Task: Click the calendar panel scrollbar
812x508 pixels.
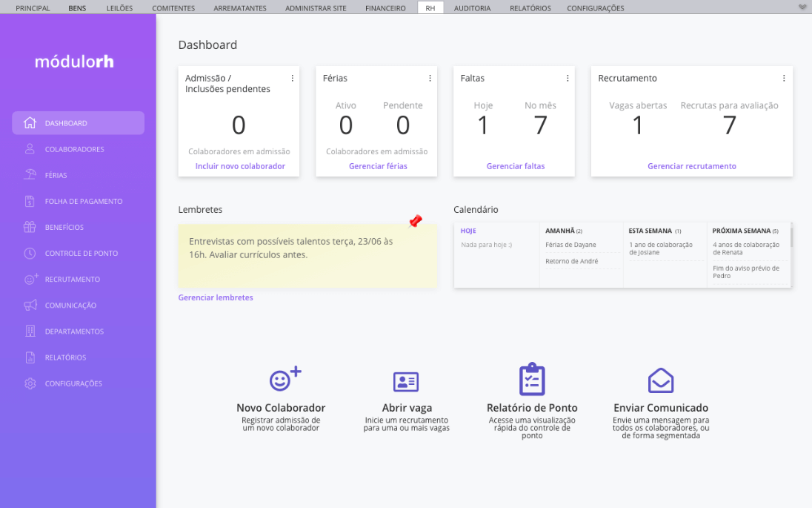Action: 791,237
